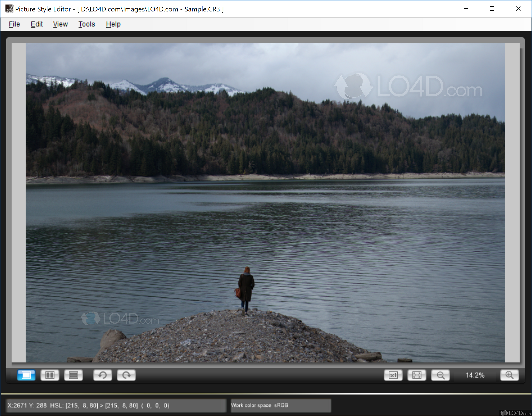This screenshot has height=416, width=532.
Task: Rotate the image clockwise
Action: click(x=126, y=375)
